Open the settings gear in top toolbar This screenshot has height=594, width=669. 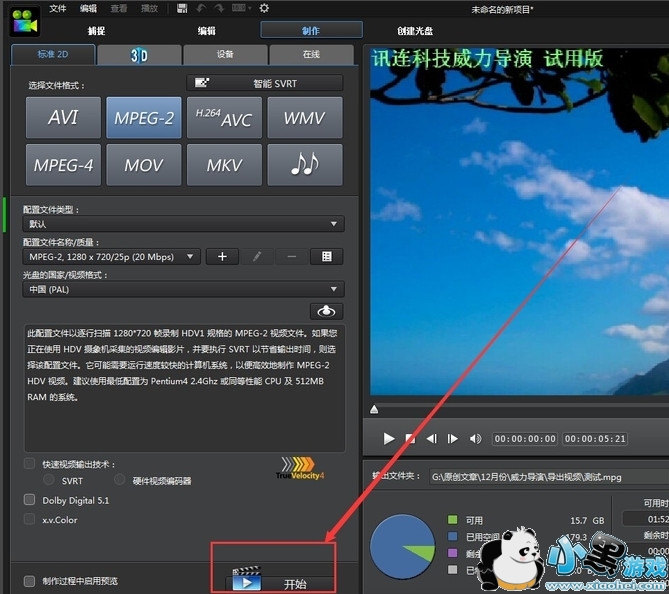point(264,8)
